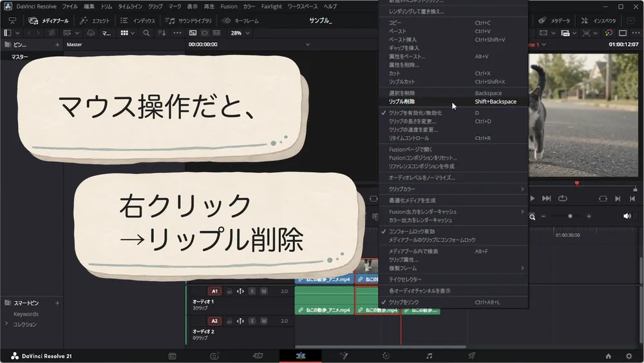Open the source viewer clip name dropdown chevron
This screenshot has height=363, width=644.
pos(308,44)
